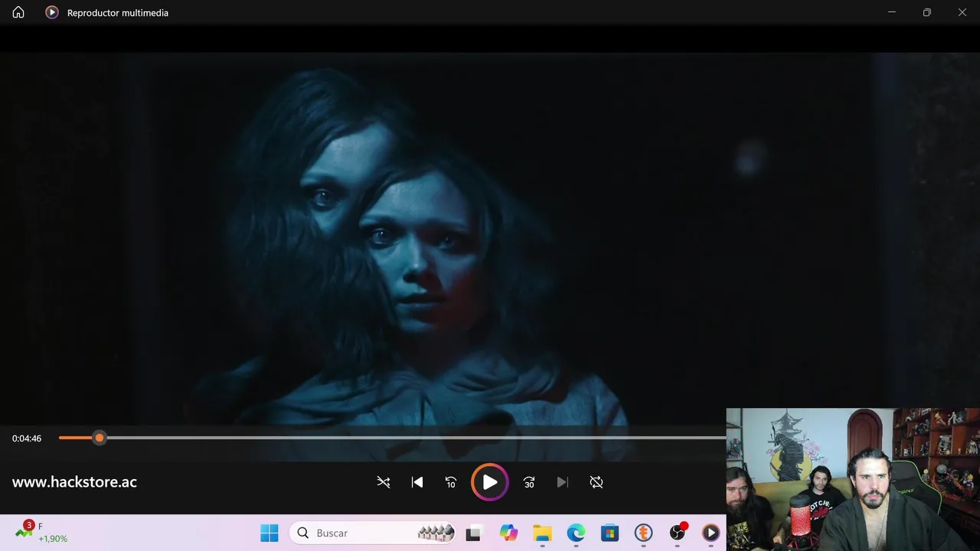Viewport: 980px width, 551px height.
Task: Open the orange circular T app in the taskbar
Action: click(643, 533)
